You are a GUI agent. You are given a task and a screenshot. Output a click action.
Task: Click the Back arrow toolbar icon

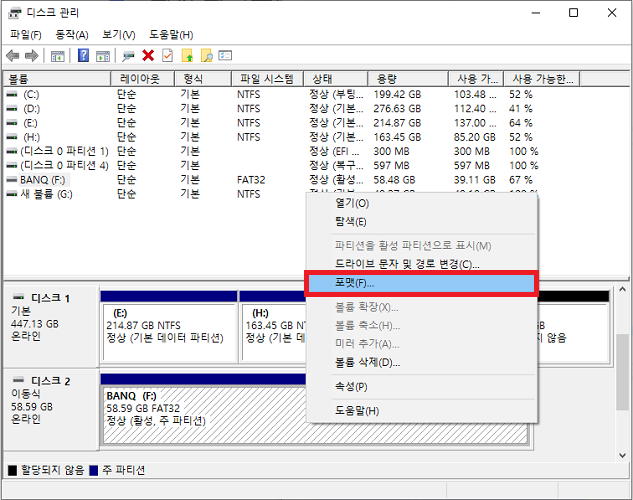(13, 56)
